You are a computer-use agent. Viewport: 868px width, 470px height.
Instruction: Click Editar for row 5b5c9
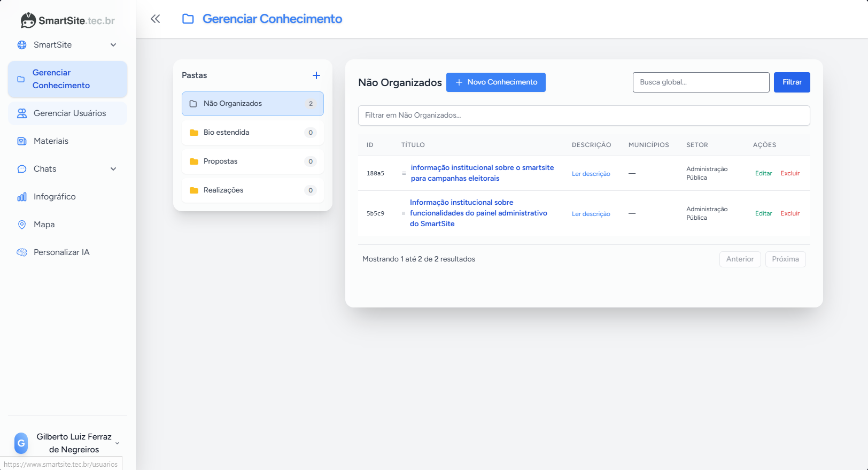point(764,213)
